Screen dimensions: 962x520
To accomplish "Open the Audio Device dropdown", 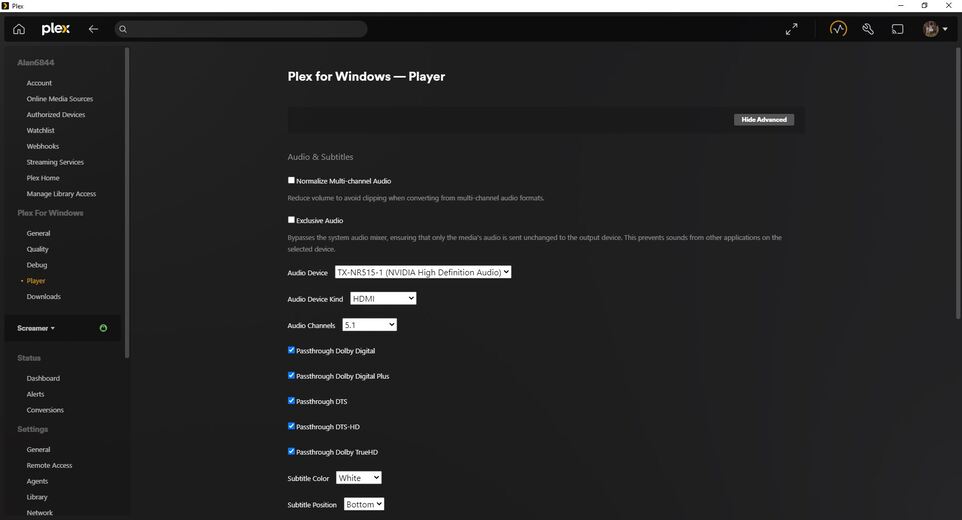I will tap(423, 272).
